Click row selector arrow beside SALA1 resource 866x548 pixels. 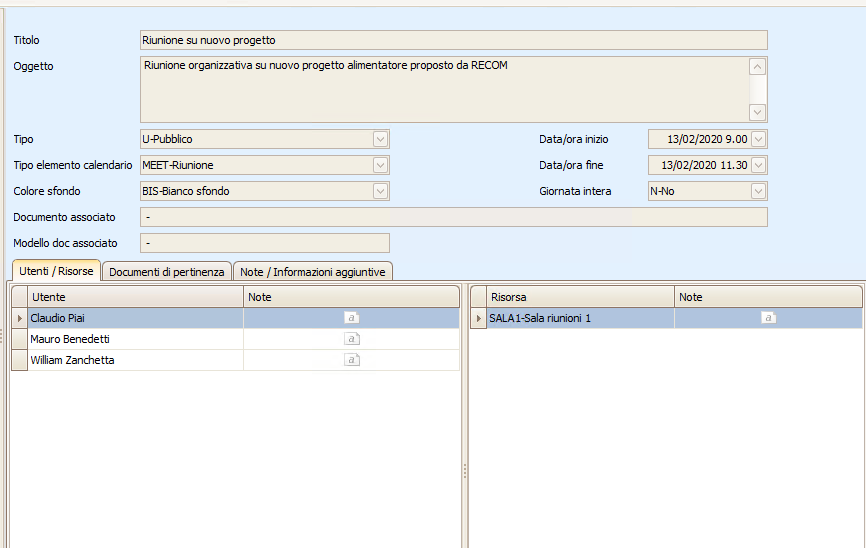click(478, 318)
